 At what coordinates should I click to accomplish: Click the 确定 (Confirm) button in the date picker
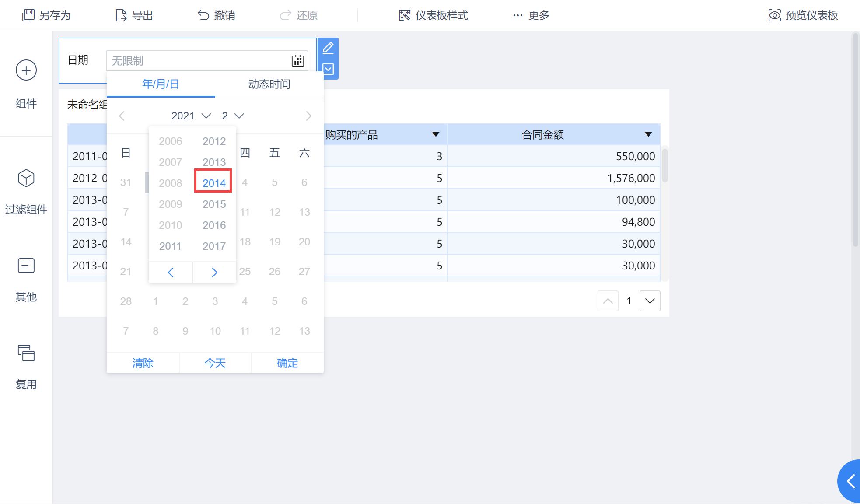(287, 363)
